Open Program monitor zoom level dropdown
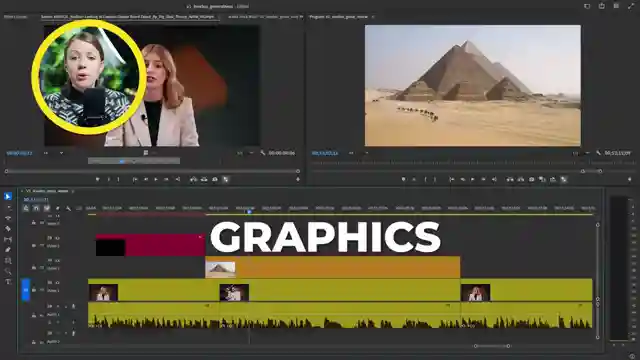Image resolution: width=640 pixels, height=360 pixels. coord(359,153)
